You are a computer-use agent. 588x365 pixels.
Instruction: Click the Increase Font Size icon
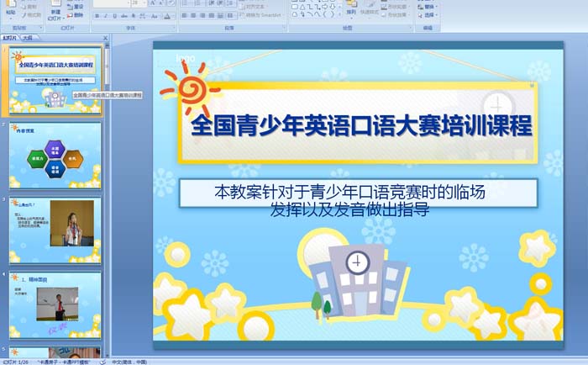coord(153,3)
